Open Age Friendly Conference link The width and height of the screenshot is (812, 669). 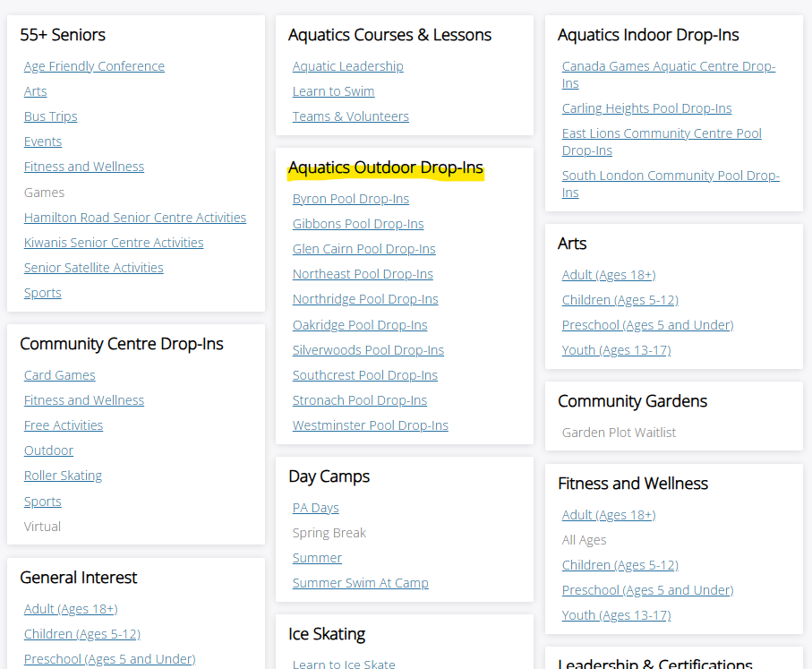(94, 66)
